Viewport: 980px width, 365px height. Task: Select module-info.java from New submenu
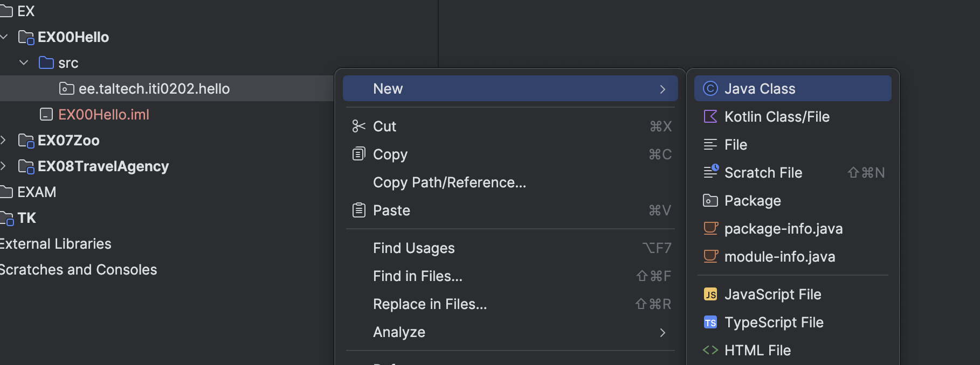click(x=779, y=257)
